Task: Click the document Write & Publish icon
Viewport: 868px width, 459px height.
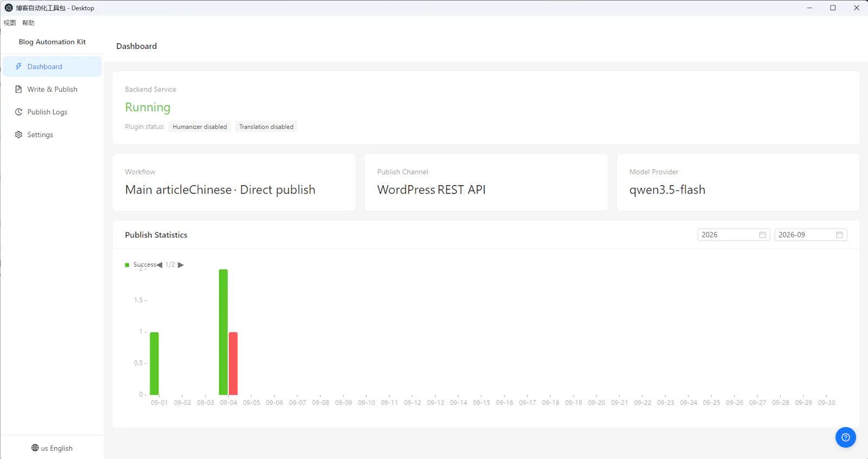Action: point(18,89)
